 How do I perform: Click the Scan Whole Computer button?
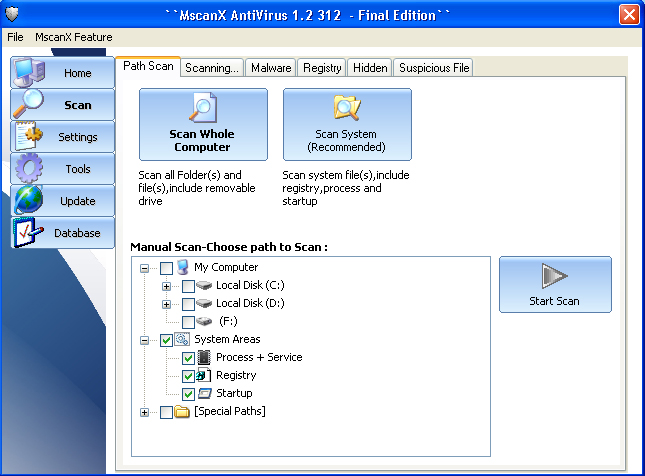click(x=203, y=124)
